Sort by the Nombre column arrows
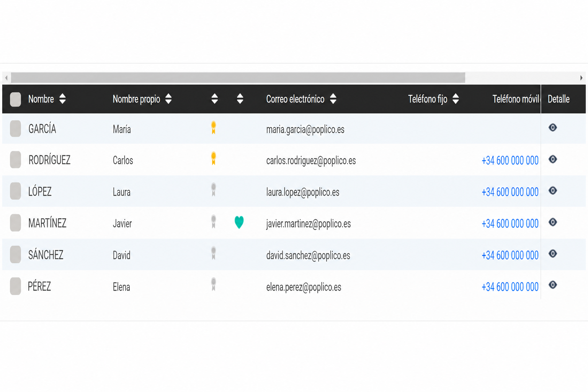This screenshot has width=588, height=392. pos(62,99)
